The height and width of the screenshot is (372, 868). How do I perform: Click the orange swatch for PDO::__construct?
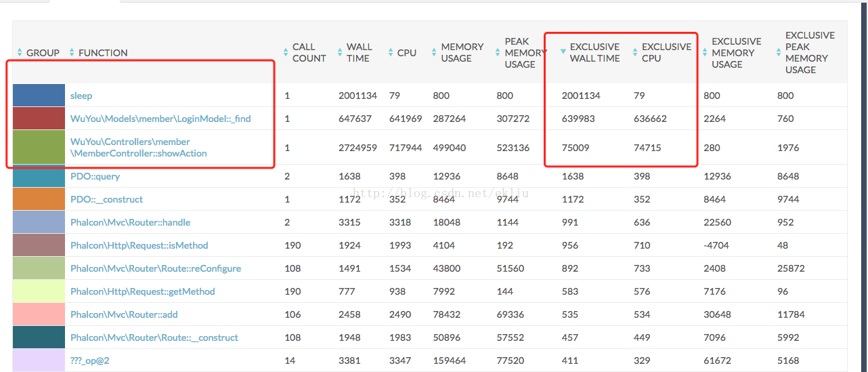point(39,199)
